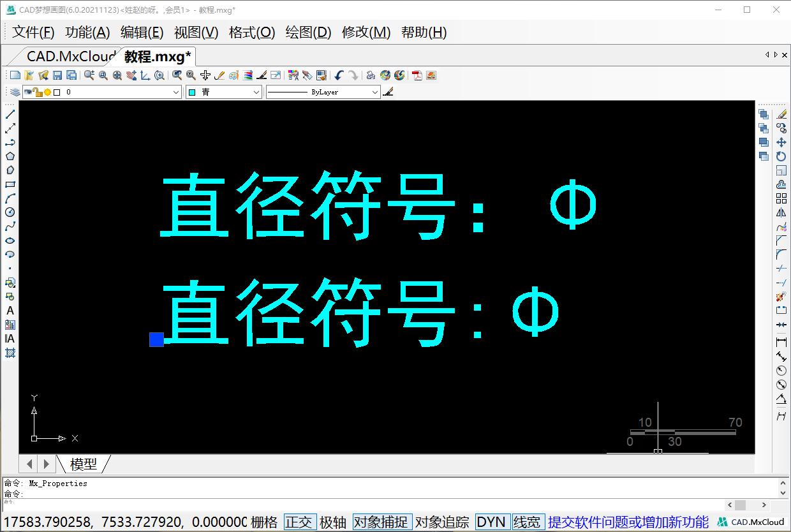This screenshot has height=532, width=791.
Task: Expand the color dropdown showing 青
Action: (258, 91)
